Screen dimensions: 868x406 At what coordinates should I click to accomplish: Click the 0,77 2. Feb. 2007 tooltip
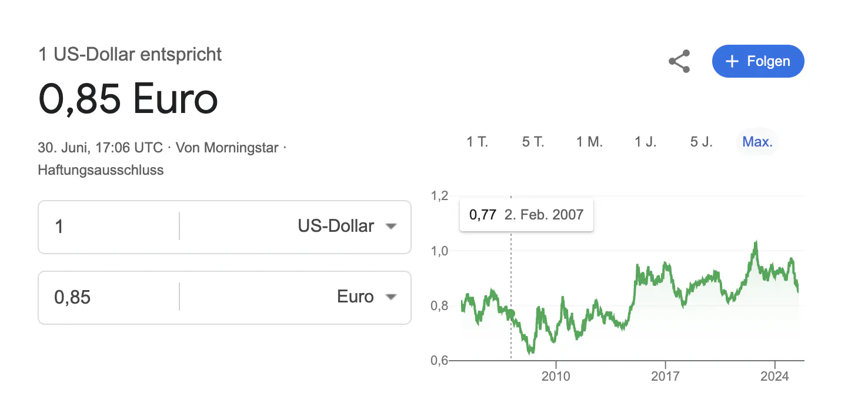click(526, 215)
